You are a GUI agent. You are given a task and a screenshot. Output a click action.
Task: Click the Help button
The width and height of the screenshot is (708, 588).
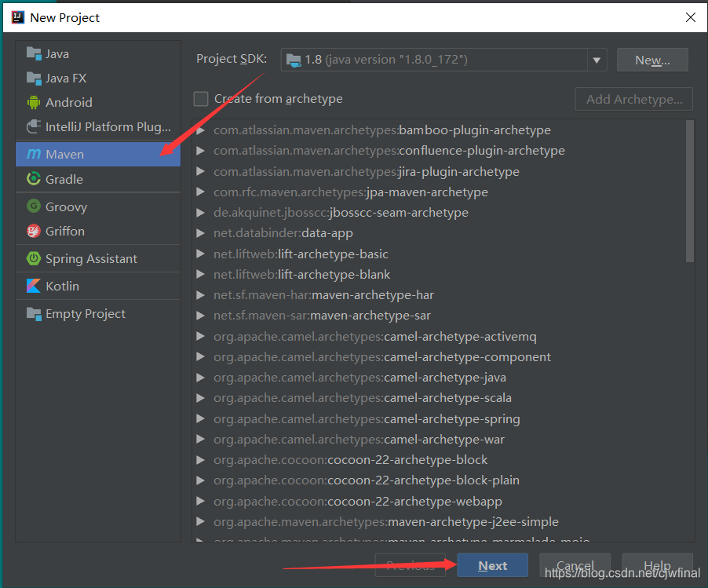point(657,565)
